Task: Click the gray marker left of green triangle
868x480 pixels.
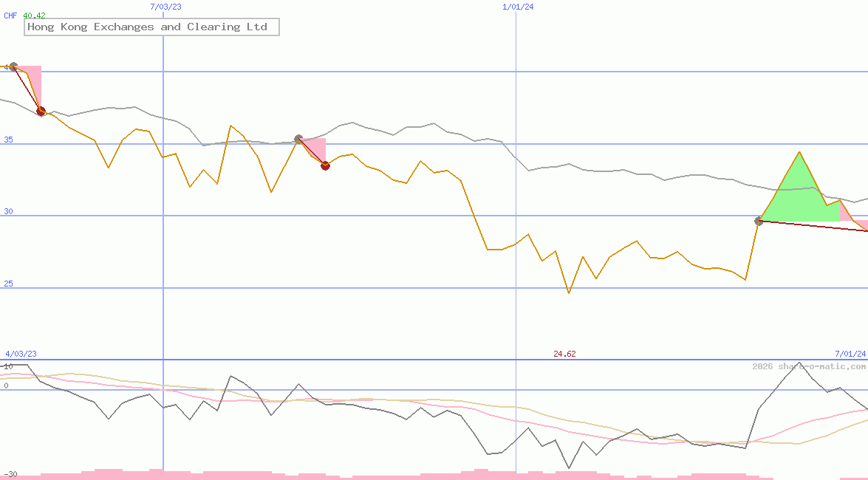Action: 759,221
